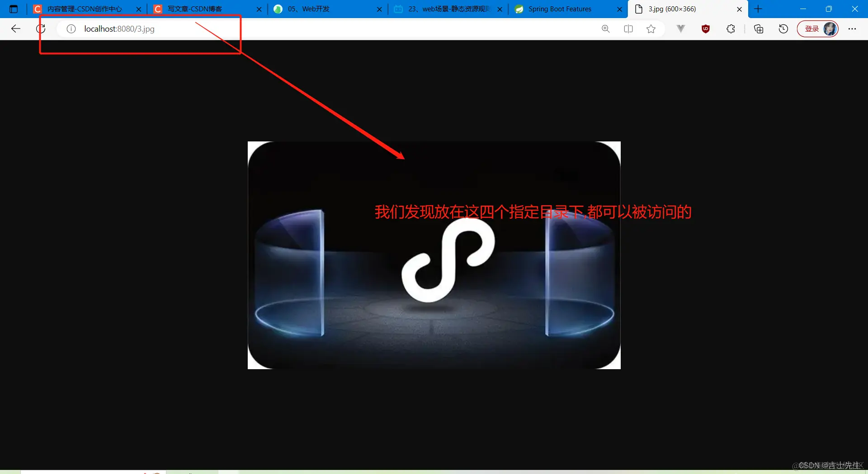The width and height of the screenshot is (868, 474).
Task: Open the tab actions menu icon
Action: coord(14,9)
